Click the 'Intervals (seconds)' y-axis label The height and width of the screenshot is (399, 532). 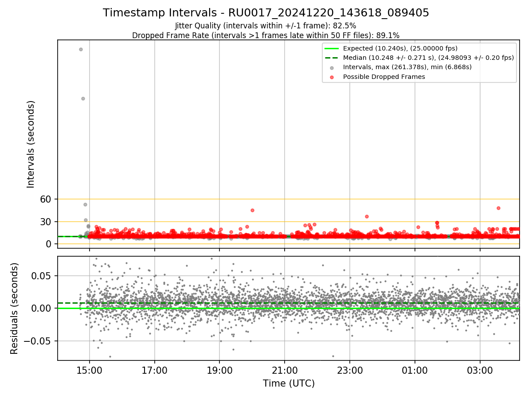pyautogui.click(x=31, y=144)
